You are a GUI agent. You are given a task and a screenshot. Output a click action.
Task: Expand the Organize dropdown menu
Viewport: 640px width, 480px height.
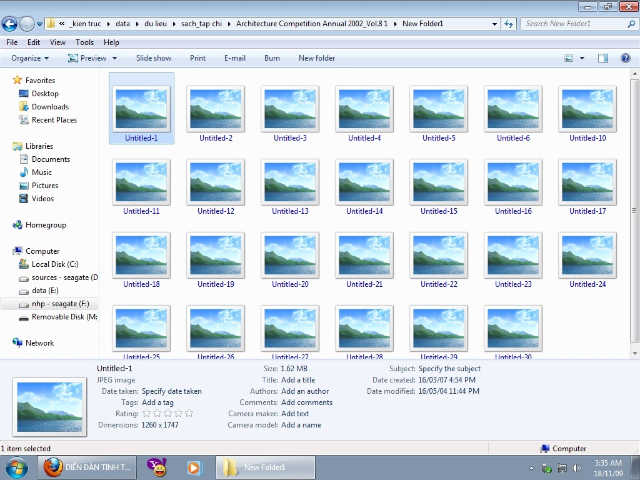[30, 58]
